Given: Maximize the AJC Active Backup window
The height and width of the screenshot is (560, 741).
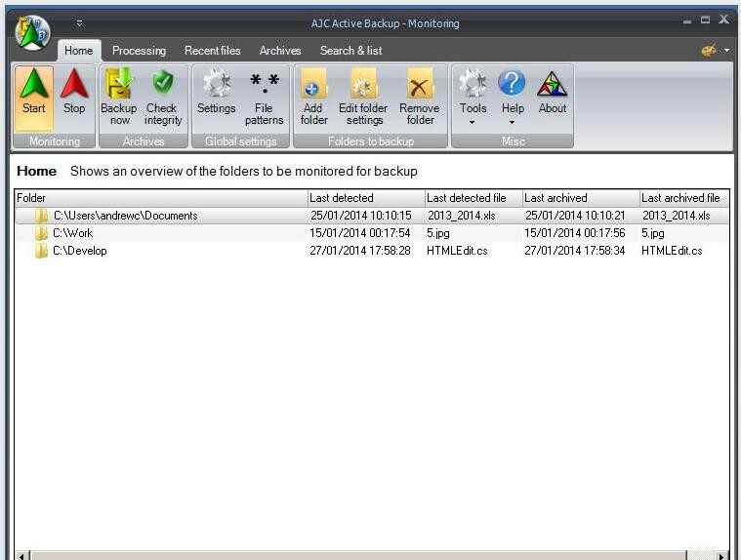Looking at the screenshot, I should coord(705,20).
